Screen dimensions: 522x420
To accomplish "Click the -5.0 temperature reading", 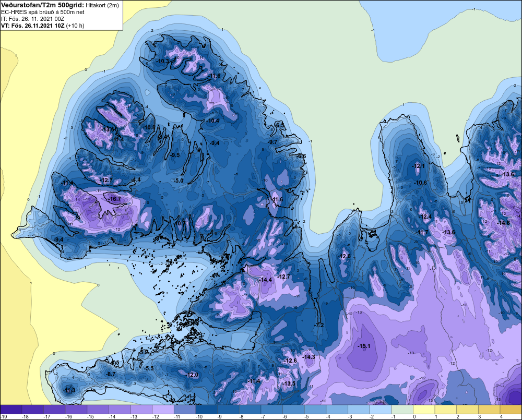I will point(179,181).
